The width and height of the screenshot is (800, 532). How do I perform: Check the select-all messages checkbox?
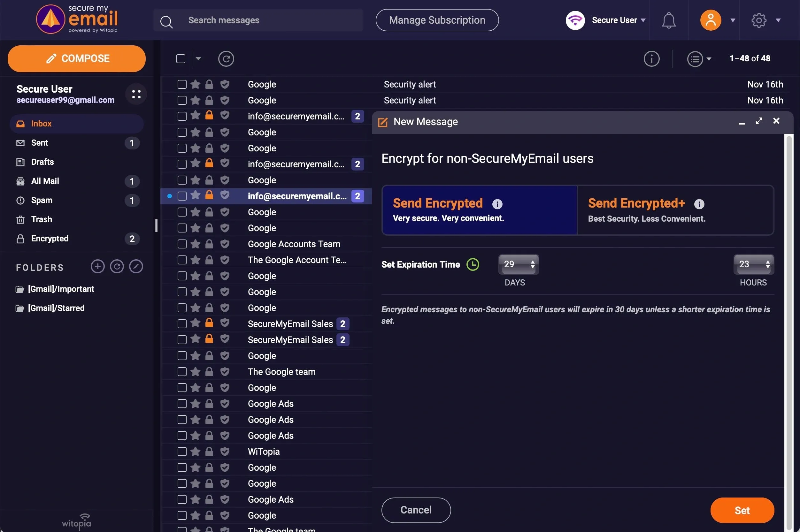click(x=180, y=59)
